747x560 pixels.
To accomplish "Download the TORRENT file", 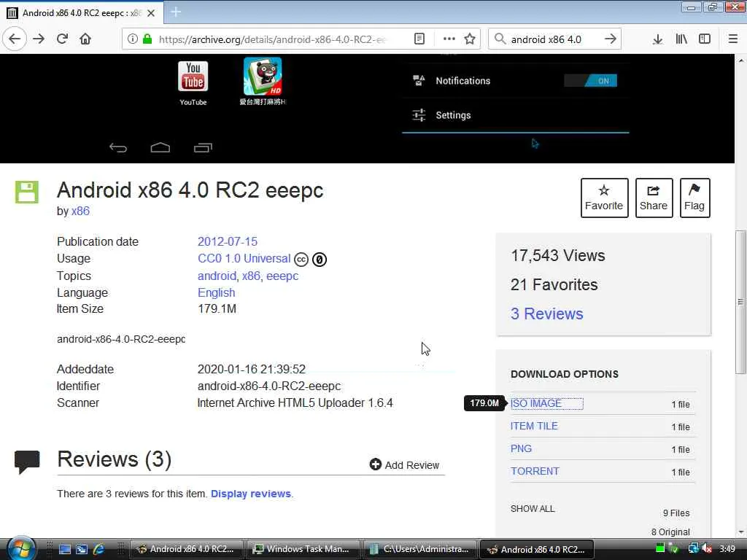I will click(535, 472).
